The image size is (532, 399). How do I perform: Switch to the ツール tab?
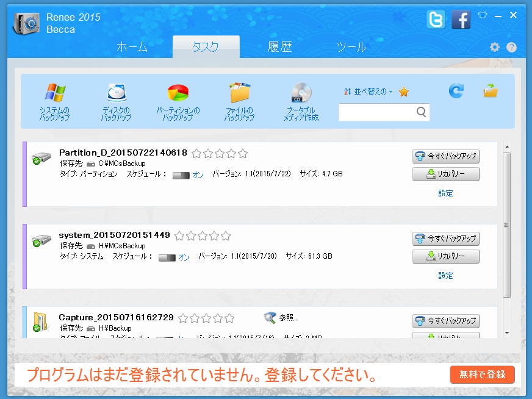pyautogui.click(x=351, y=47)
